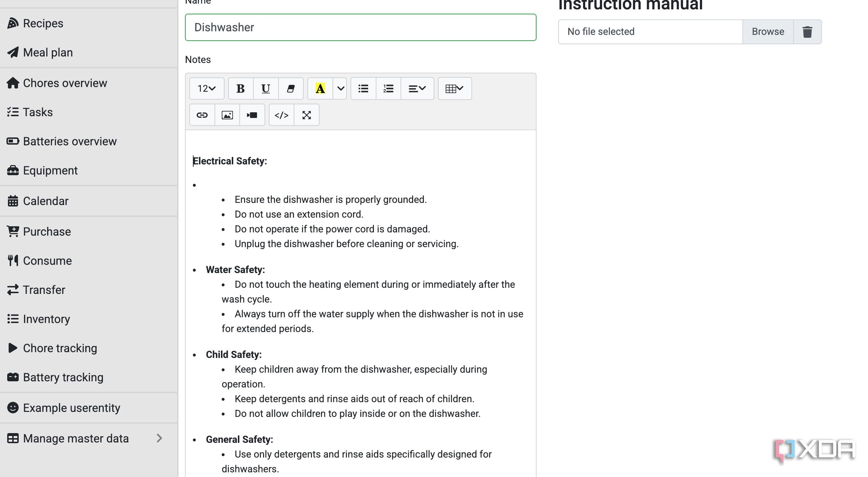Select Equipment in the sidebar
868x477 pixels.
click(x=89, y=171)
